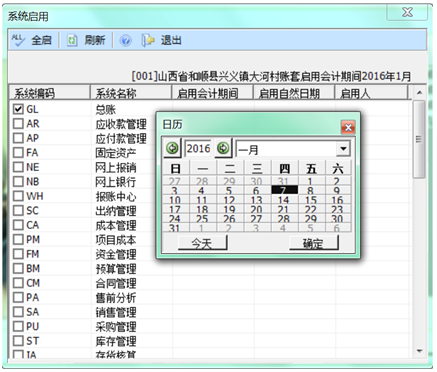Tick the FM 资金管理 checkbox
The height and width of the screenshot is (372, 437).
coord(18,254)
